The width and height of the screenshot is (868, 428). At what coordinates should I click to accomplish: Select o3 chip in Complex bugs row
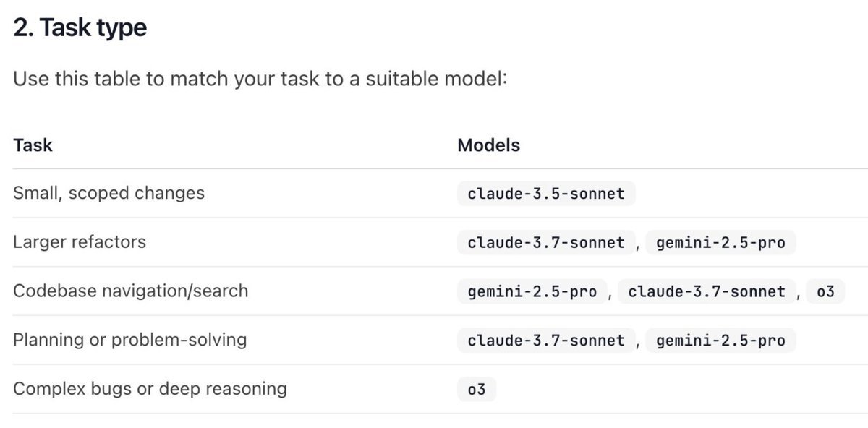[477, 390]
